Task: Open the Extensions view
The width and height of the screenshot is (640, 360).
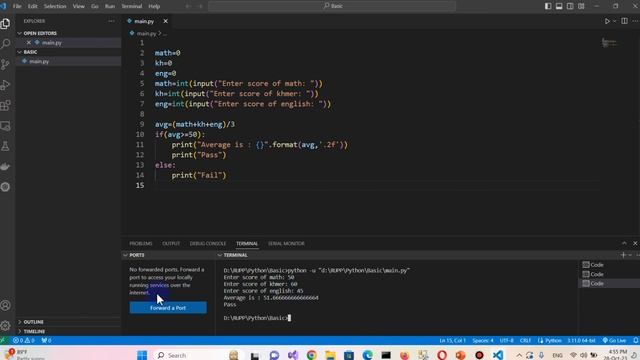Action: (6, 105)
